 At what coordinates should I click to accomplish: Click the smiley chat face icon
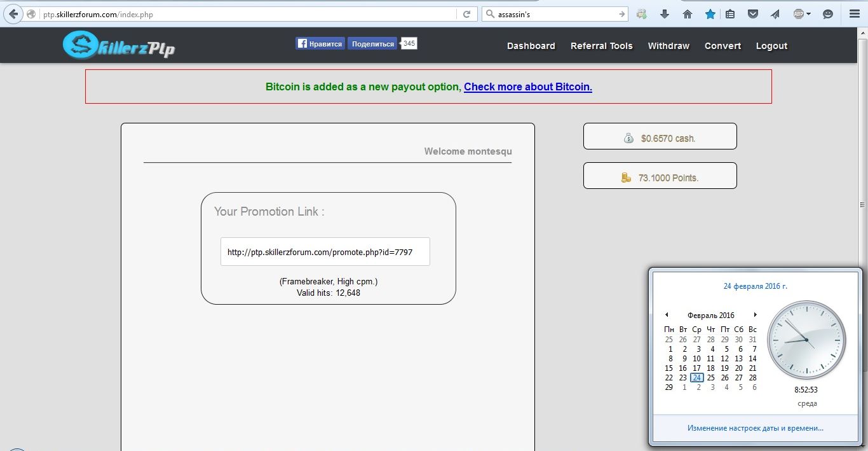[x=828, y=14]
